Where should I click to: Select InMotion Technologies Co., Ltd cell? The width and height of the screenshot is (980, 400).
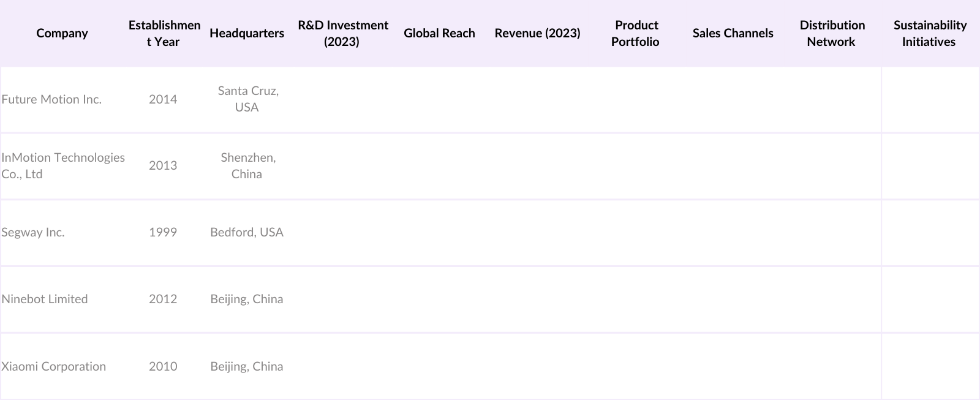(62, 165)
